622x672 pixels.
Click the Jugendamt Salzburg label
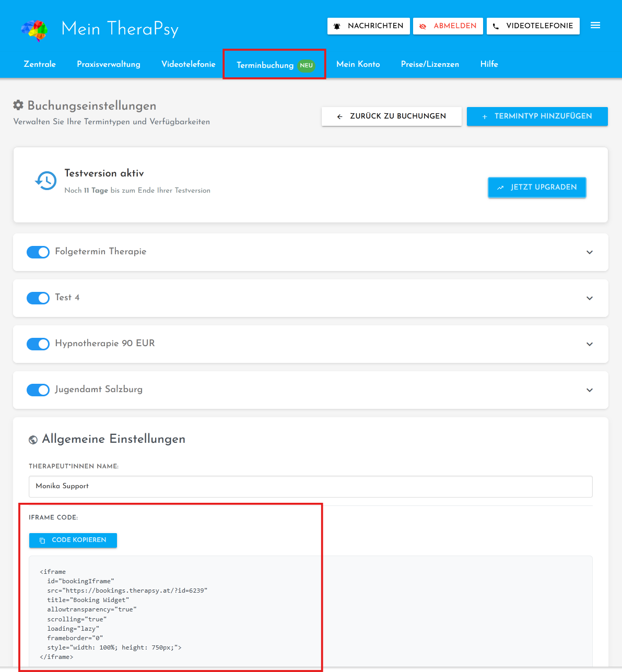point(99,390)
